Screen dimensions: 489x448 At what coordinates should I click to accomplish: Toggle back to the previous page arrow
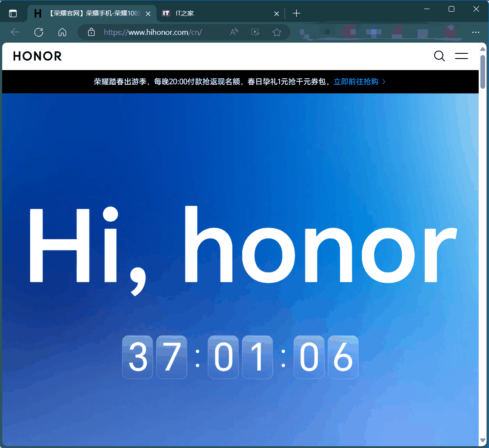point(15,32)
